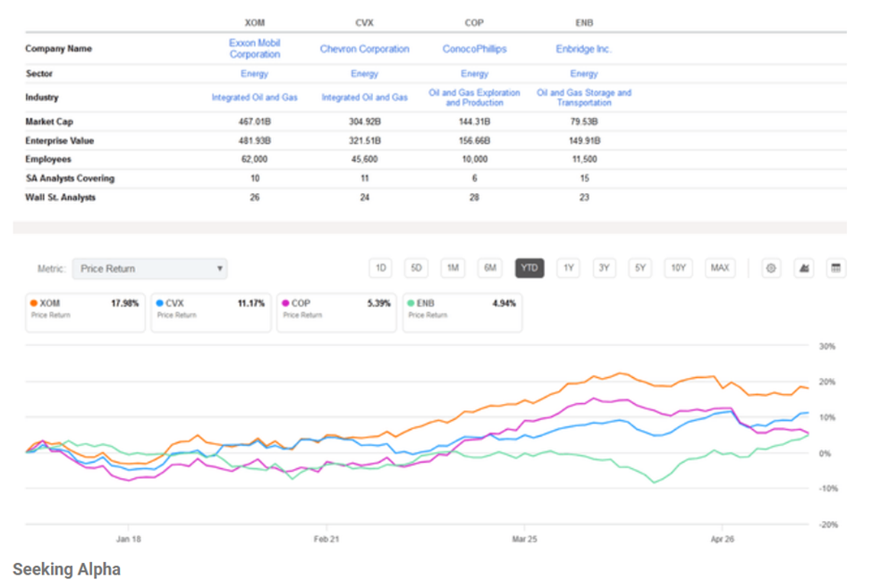Select ENB market cap value 79.53B
The width and height of the screenshot is (872, 588).
coord(584,122)
